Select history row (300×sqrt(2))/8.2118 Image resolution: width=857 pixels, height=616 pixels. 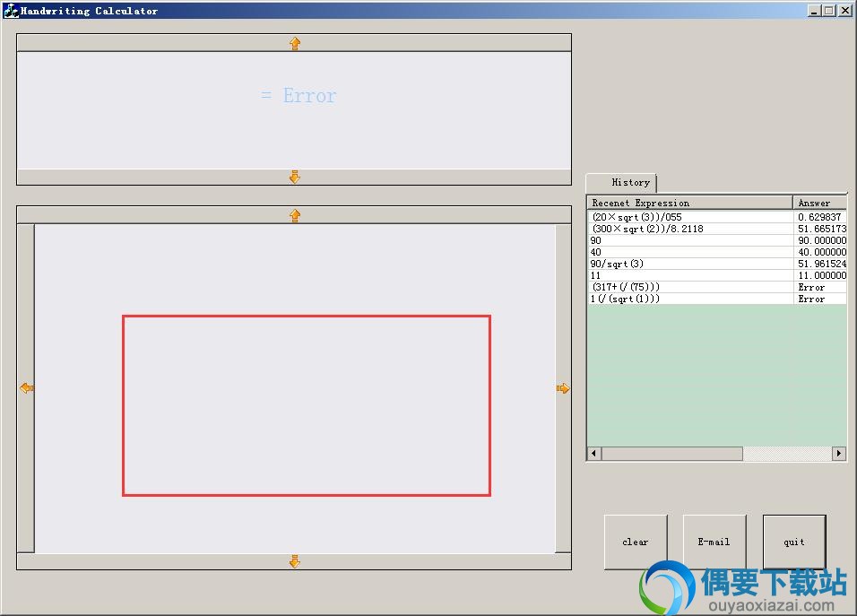tap(717, 229)
